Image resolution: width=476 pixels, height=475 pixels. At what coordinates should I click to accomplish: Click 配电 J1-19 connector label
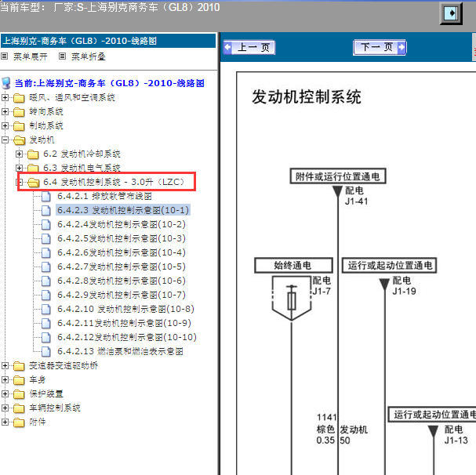pos(404,285)
